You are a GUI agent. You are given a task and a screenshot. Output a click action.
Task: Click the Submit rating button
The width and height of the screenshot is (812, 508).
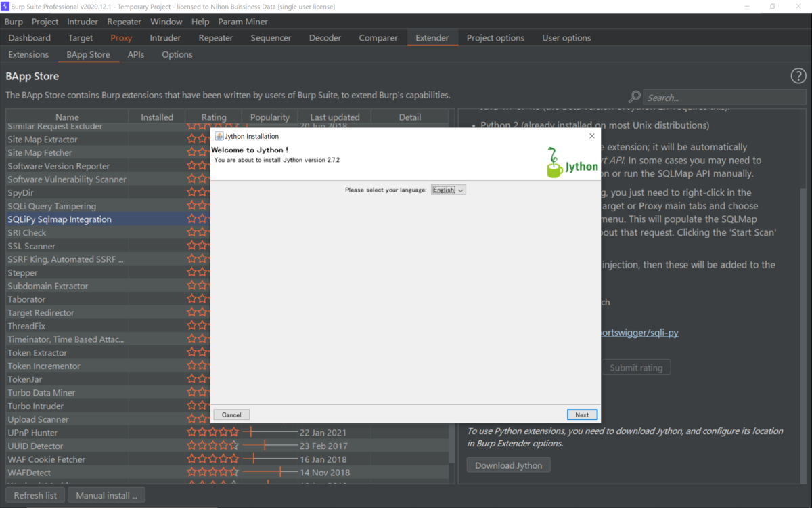point(636,367)
